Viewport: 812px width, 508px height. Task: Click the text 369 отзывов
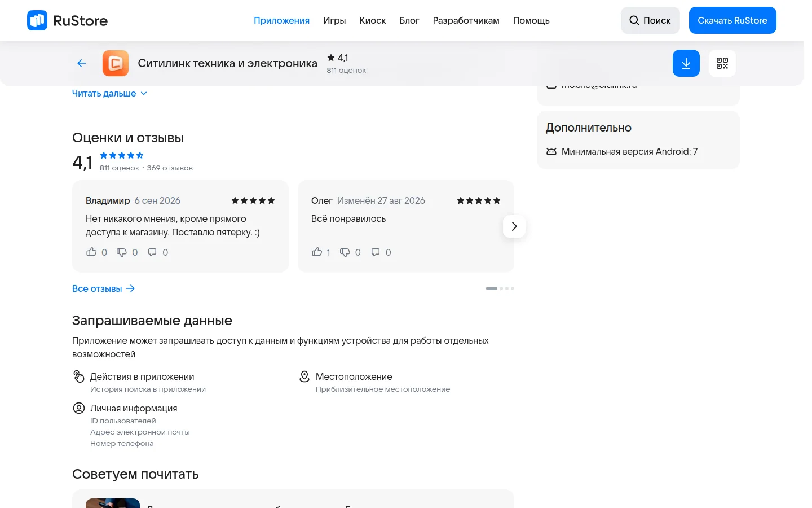(170, 168)
